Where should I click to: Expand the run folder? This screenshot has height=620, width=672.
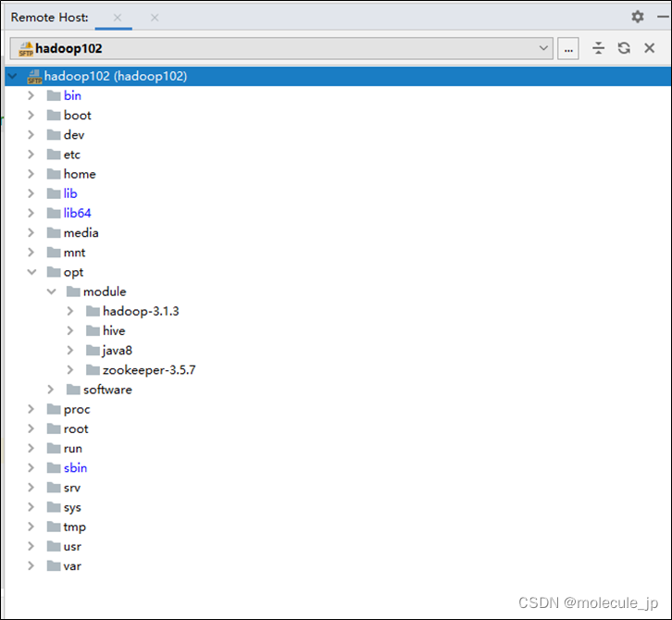[x=31, y=448]
